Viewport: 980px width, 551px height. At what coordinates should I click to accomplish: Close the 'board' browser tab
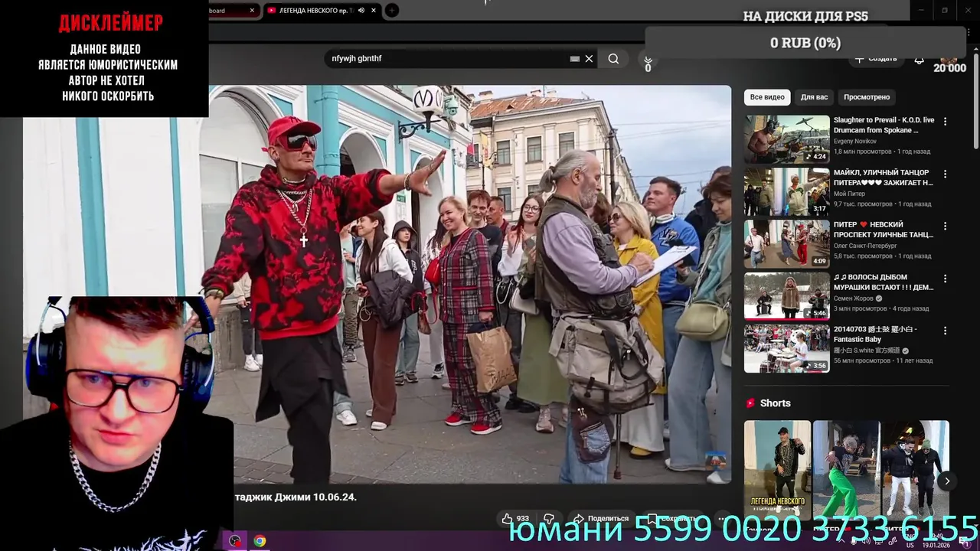[252, 10]
